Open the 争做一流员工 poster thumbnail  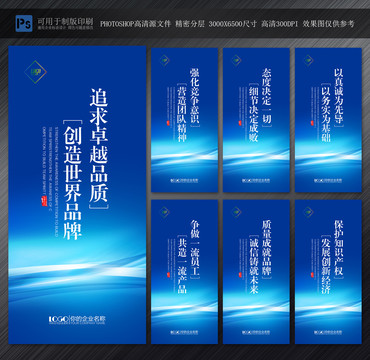[x=184, y=272]
